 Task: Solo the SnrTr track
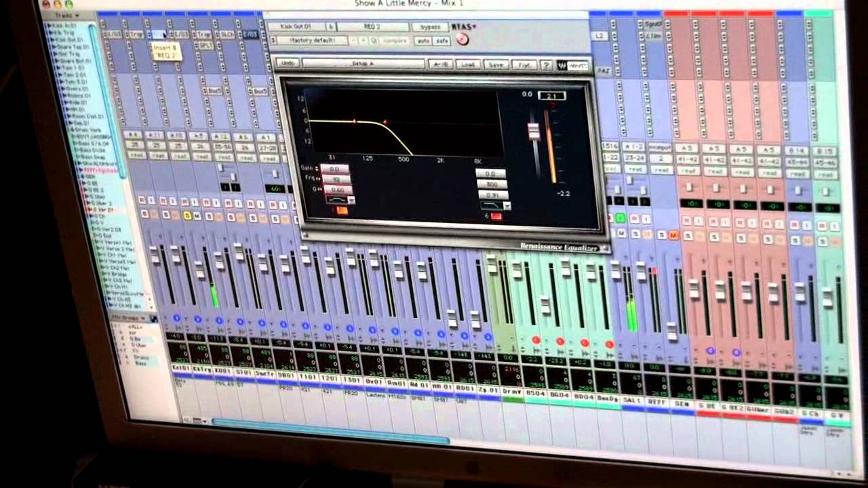pyautogui.click(x=230, y=218)
